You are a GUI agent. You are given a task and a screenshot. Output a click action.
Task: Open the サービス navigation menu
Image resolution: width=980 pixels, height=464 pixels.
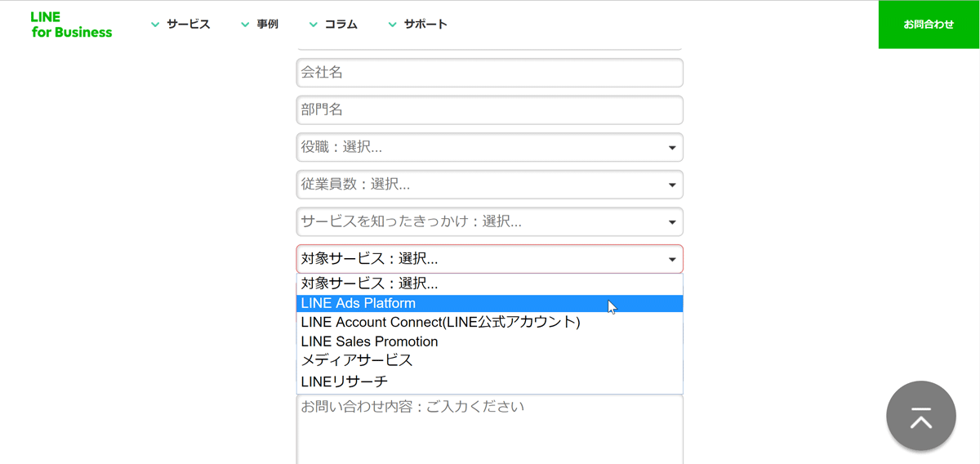pyautogui.click(x=180, y=25)
